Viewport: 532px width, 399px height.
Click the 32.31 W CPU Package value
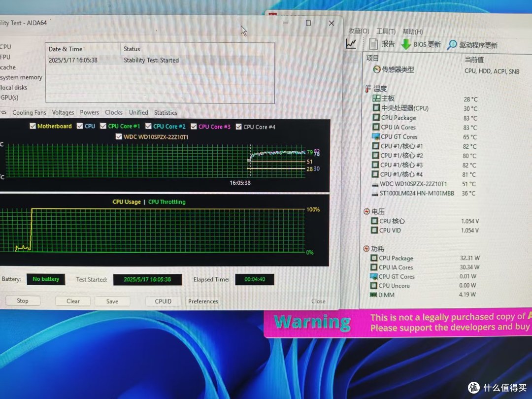469,258
